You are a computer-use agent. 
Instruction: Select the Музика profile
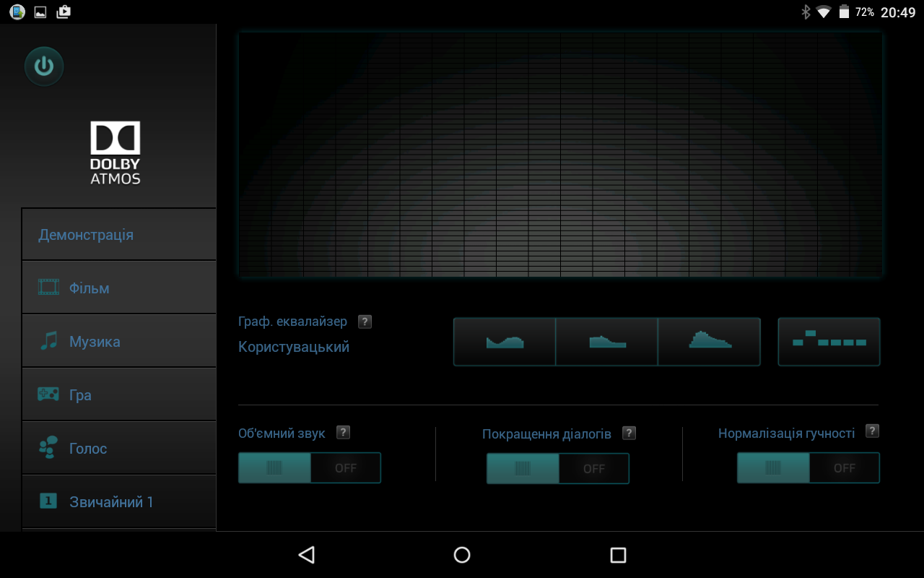pos(119,342)
